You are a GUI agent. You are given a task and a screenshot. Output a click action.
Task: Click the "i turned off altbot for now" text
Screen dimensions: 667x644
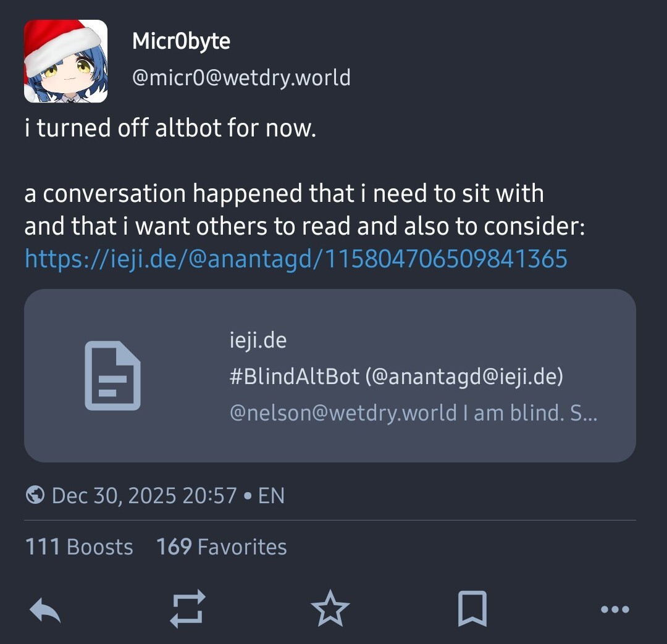click(170, 128)
